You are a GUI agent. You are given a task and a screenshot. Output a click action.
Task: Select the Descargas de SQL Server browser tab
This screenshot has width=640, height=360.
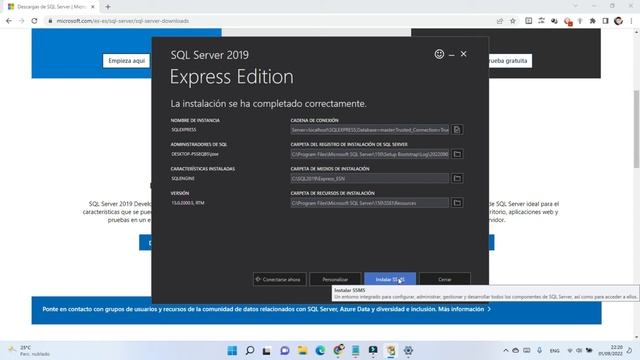point(51,7)
